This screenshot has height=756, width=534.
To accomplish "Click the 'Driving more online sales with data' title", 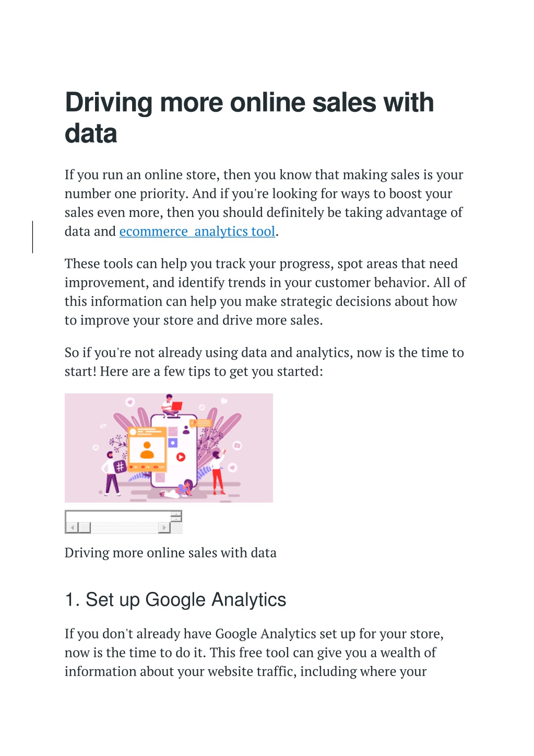I will click(250, 117).
